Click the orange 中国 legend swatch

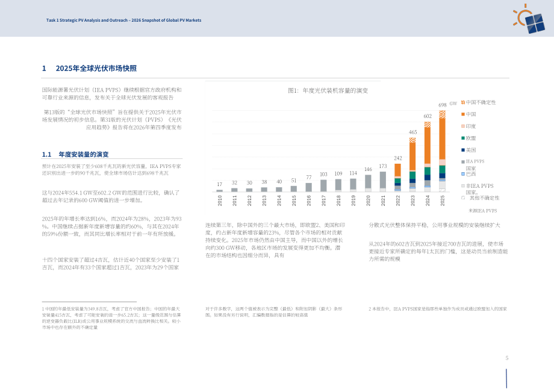[463, 114]
